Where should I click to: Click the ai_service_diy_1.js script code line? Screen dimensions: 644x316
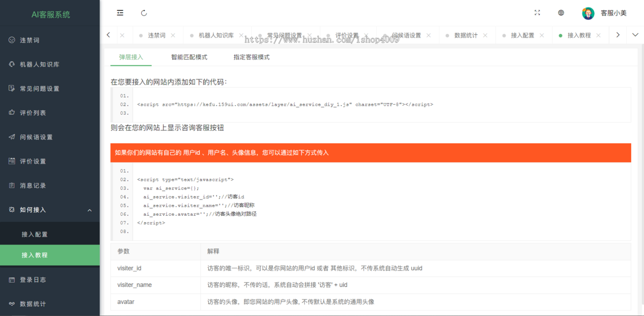click(285, 105)
